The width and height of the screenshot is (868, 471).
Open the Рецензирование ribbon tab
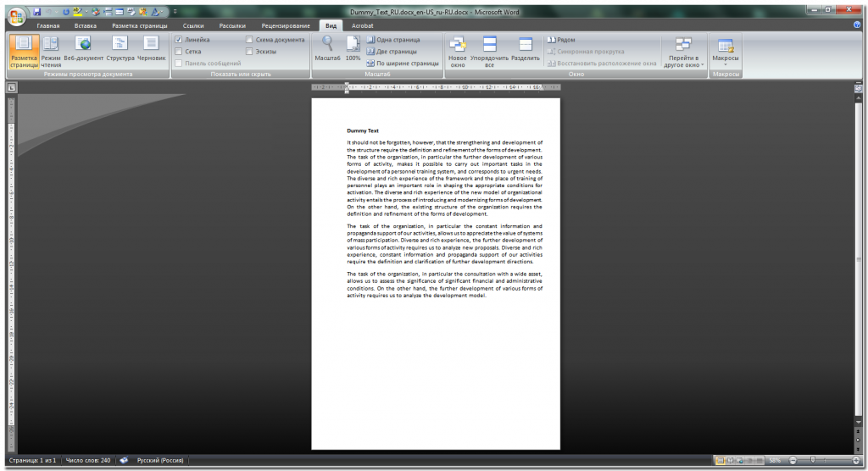click(286, 26)
